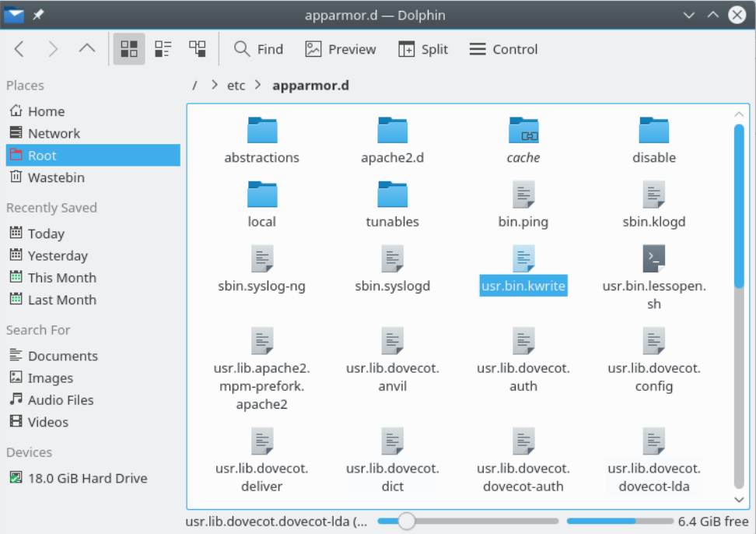The height and width of the screenshot is (534, 756).
Task: Click the highlighted usr.bin.kwrite file icon
Action: click(x=523, y=258)
